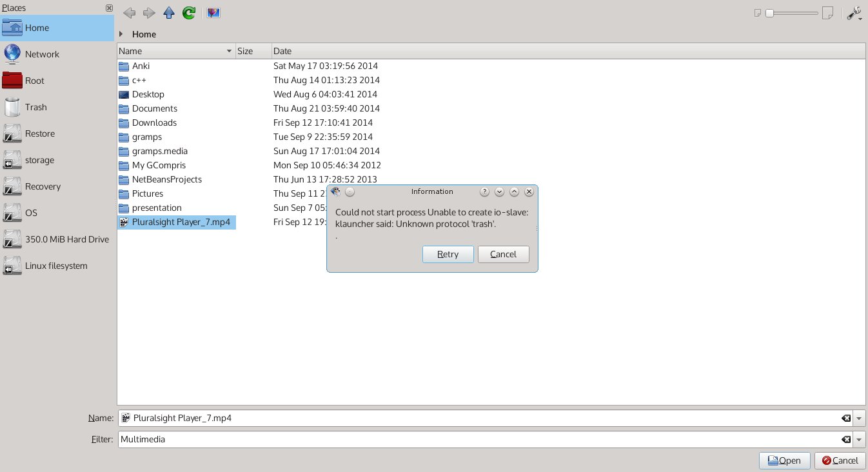Open the Information dialog window menu icon
868x472 pixels.
pos(335,192)
